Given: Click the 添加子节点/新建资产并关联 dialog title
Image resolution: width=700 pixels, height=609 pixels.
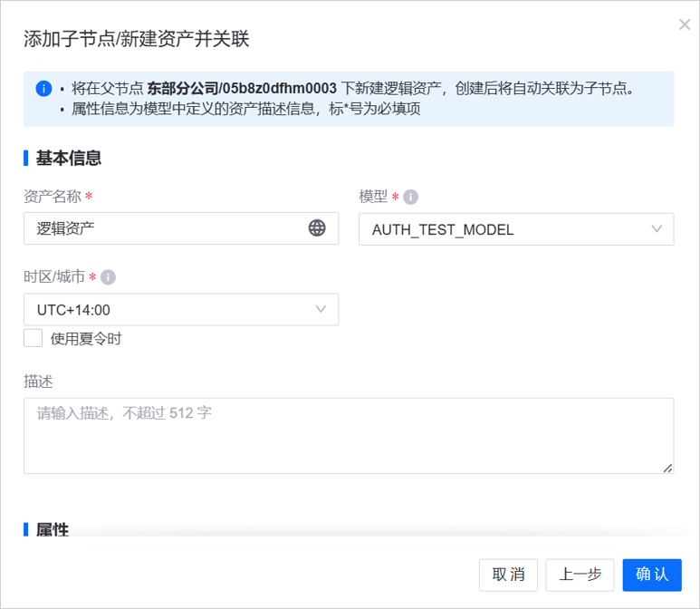Looking at the screenshot, I should click(x=136, y=38).
